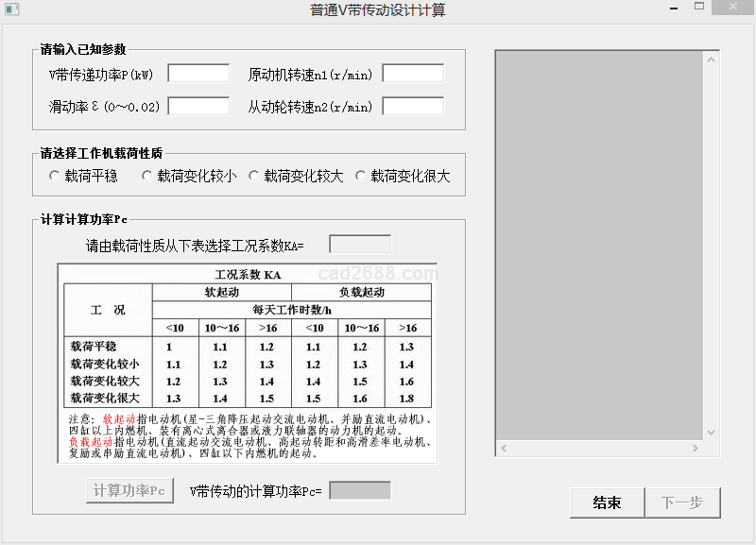
Task: Click the 工况系数KA value field
Action: (x=359, y=245)
